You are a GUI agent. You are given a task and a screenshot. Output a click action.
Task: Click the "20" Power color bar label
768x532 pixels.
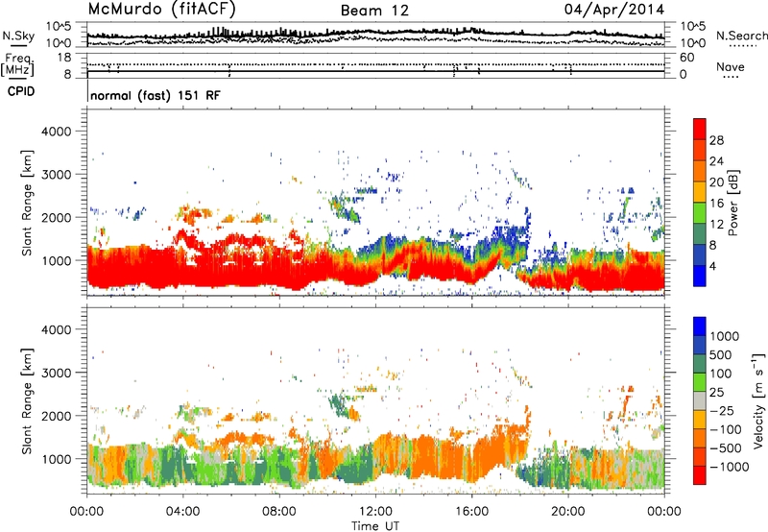716,182
